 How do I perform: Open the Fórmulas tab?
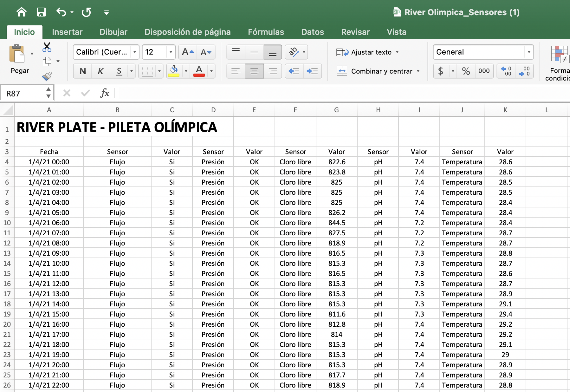click(x=266, y=32)
